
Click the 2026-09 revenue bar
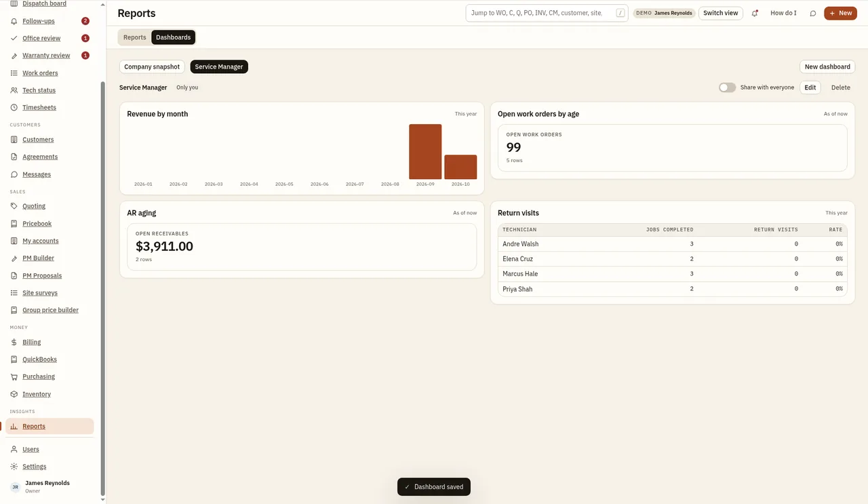(x=425, y=151)
